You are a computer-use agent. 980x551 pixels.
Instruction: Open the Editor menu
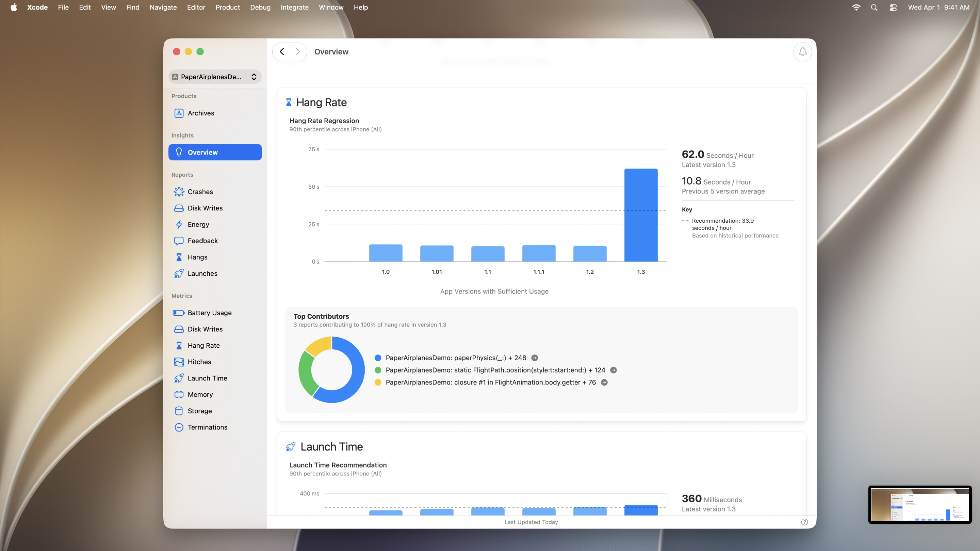pos(196,7)
